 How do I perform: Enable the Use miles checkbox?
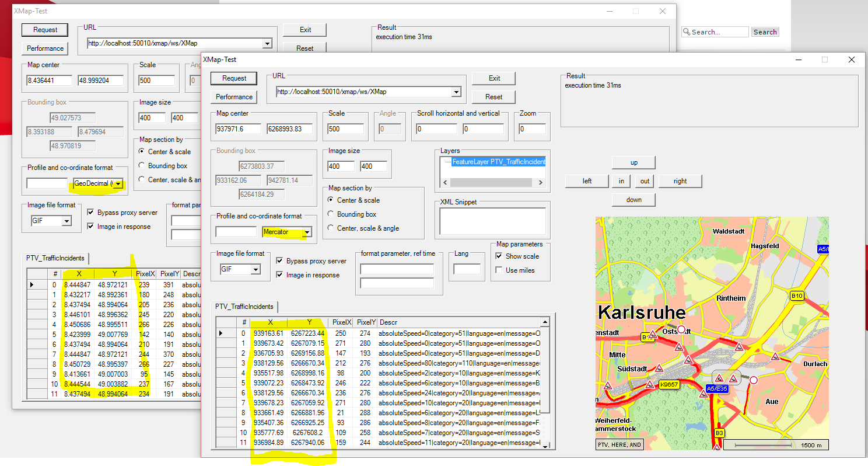click(499, 270)
